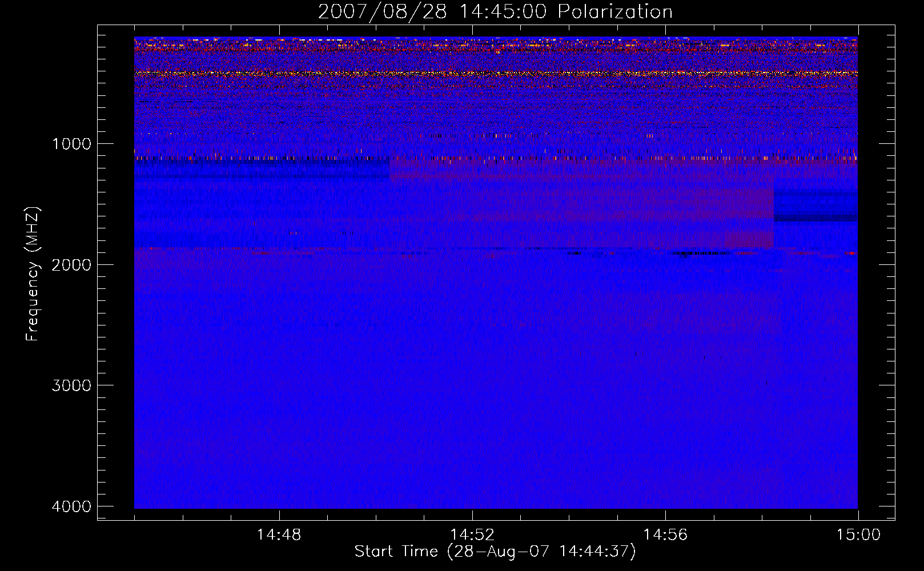The width and height of the screenshot is (924, 571).
Task: Click the 14:56 time tick label
Action: pyautogui.click(x=665, y=535)
